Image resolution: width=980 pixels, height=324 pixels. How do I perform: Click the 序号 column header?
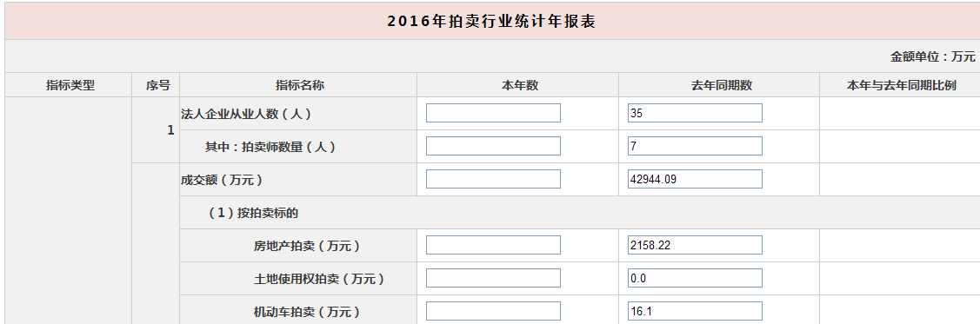coord(156,85)
